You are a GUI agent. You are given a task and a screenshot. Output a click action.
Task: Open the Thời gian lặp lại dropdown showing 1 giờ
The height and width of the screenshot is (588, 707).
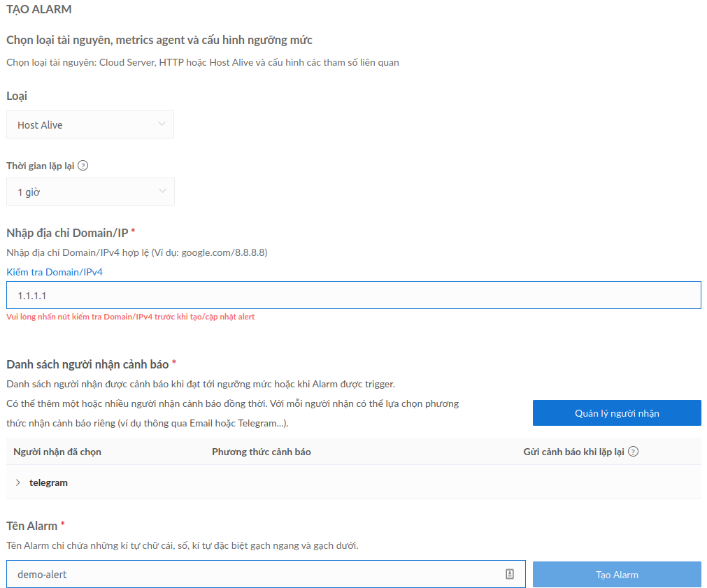tap(90, 192)
